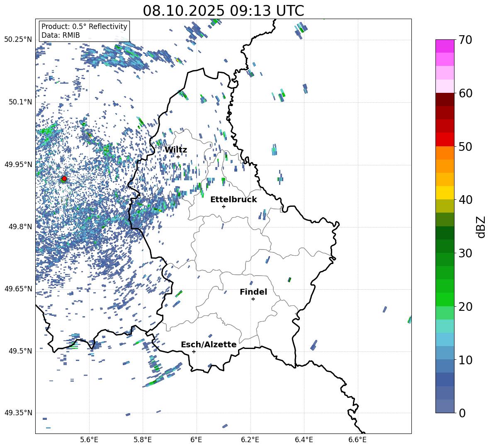
Task: Click the Ettelbruck city label
Action: 233,199
